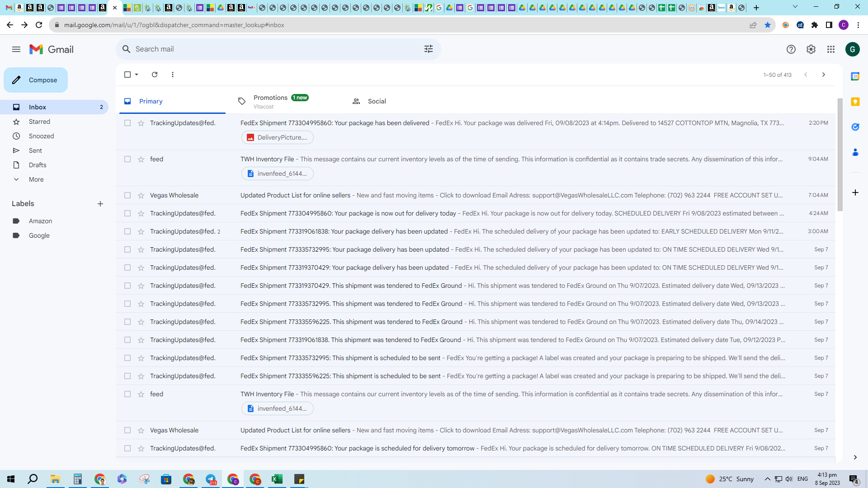Open Google Keep side panel icon

pyautogui.click(x=855, y=102)
